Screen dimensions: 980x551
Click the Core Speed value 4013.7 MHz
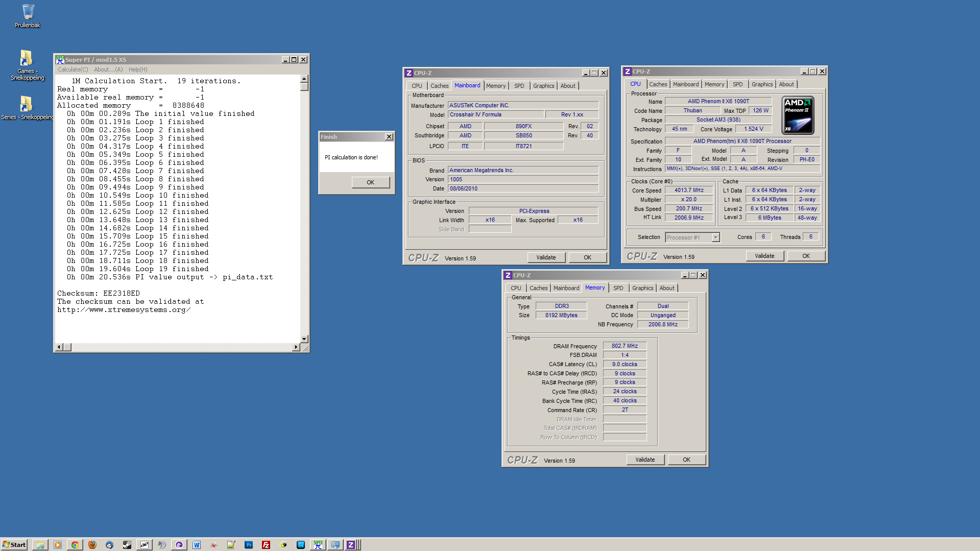pos(689,190)
